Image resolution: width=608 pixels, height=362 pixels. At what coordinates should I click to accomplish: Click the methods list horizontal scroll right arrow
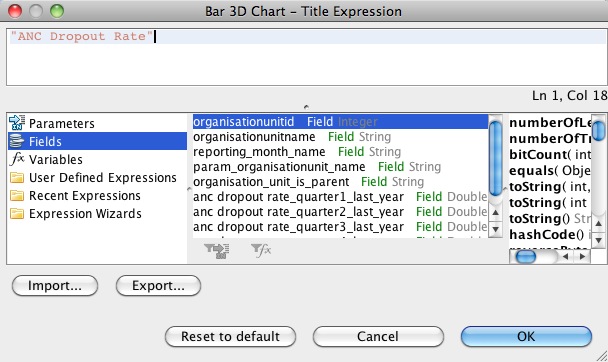point(582,256)
